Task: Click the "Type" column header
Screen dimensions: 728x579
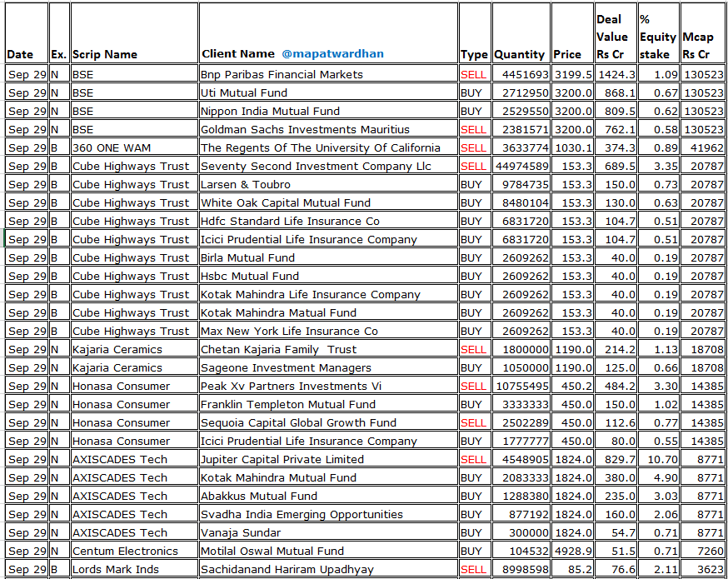Action: [x=475, y=33]
